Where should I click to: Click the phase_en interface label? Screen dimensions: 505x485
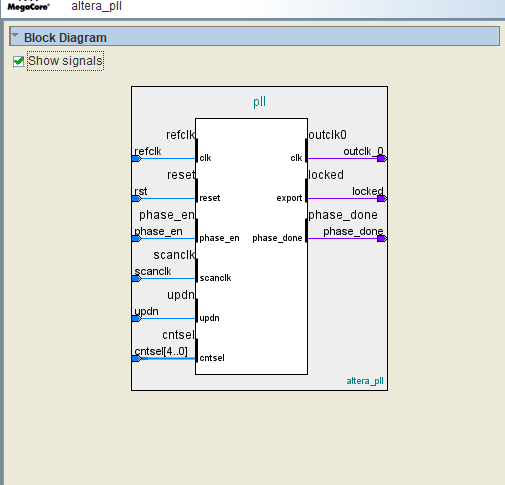167,215
